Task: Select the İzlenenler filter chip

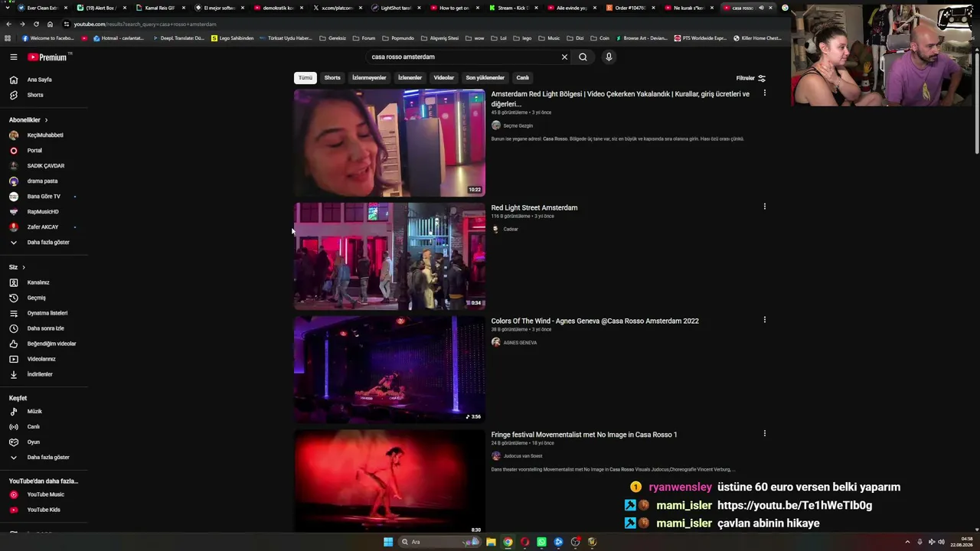Action: point(410,78)
